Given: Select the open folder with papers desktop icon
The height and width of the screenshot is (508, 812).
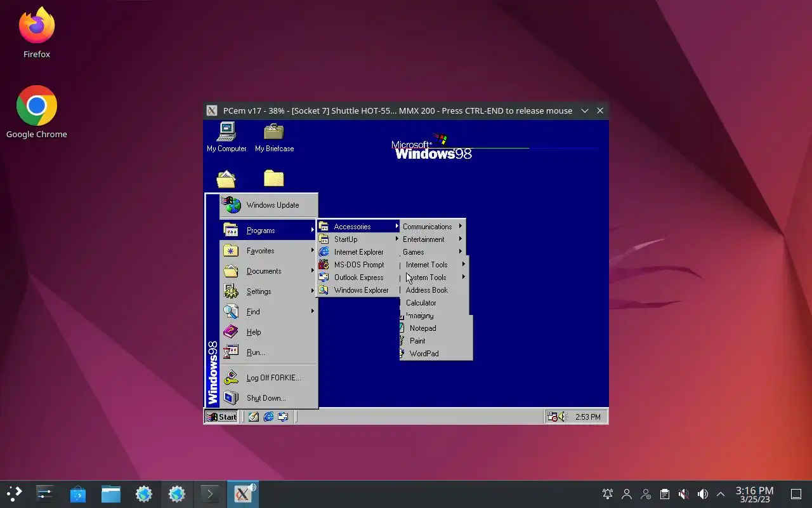Looking at the screenshot, I should coord(226,179).
